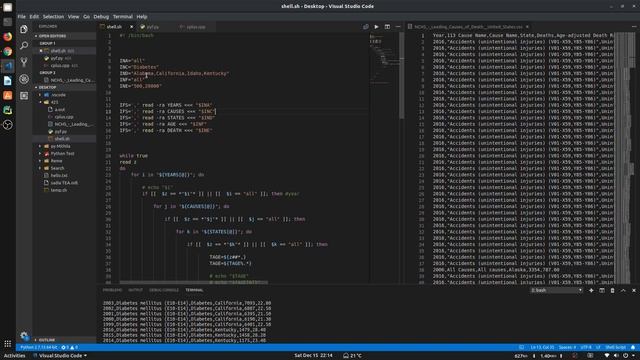The image size is (640, 360).
Task: Split the editor using the split icon
Action: point(387,27)
